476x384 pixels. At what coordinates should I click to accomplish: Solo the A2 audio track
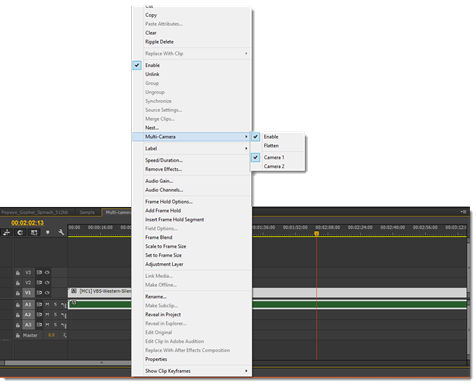[55, 314]
